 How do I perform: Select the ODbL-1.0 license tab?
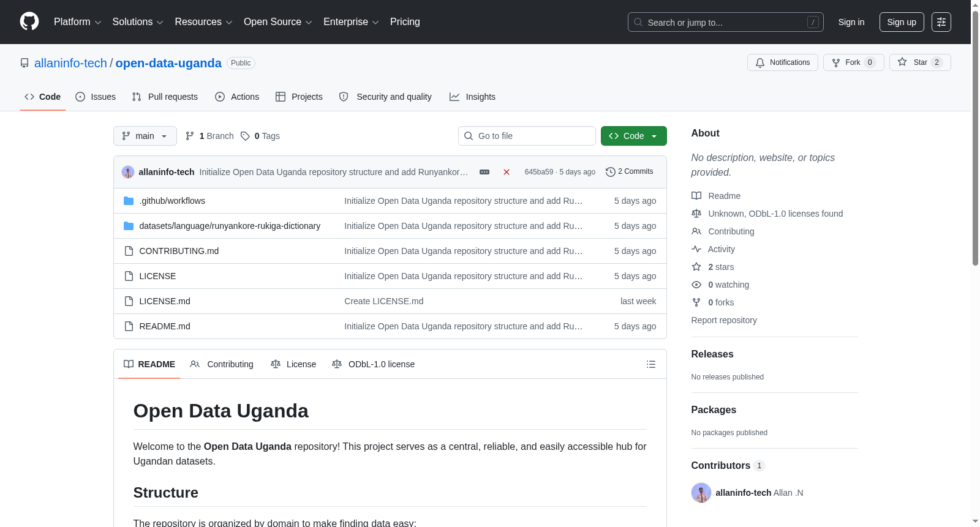click(x=374, y=364)
